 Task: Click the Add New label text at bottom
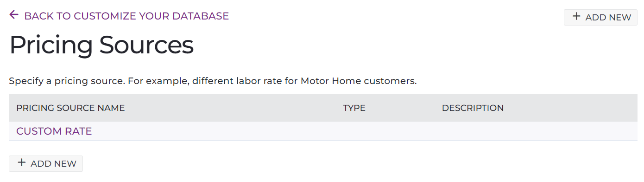53,163
